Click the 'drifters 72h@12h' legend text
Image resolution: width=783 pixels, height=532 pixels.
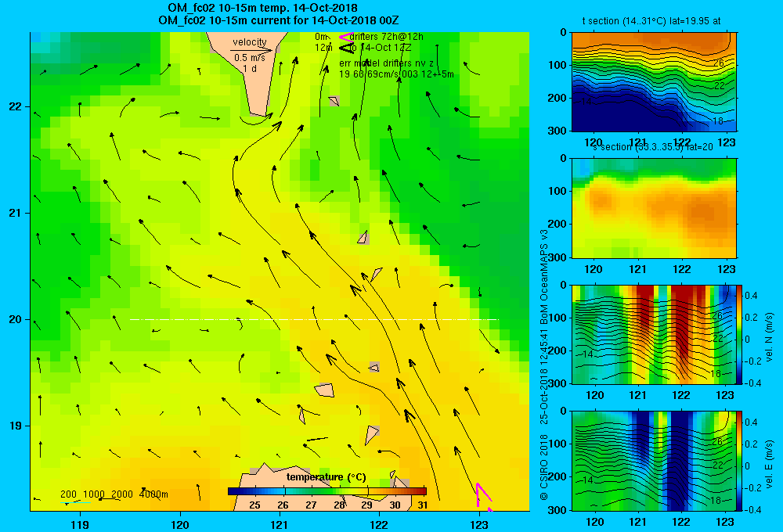tap(387, 37)
